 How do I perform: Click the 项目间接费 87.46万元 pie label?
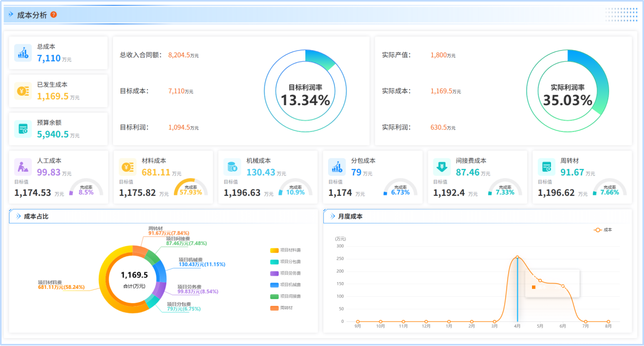click(186, 241)
